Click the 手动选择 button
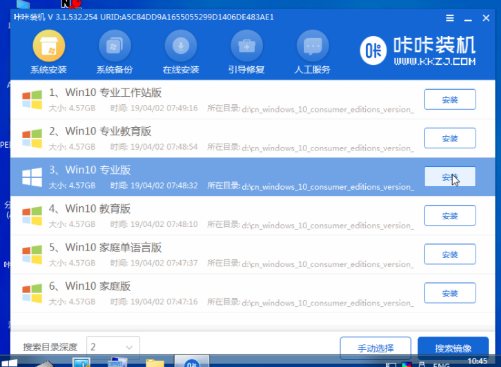The image size is (501, 367). pyautogui.click(x=375, y=348)
